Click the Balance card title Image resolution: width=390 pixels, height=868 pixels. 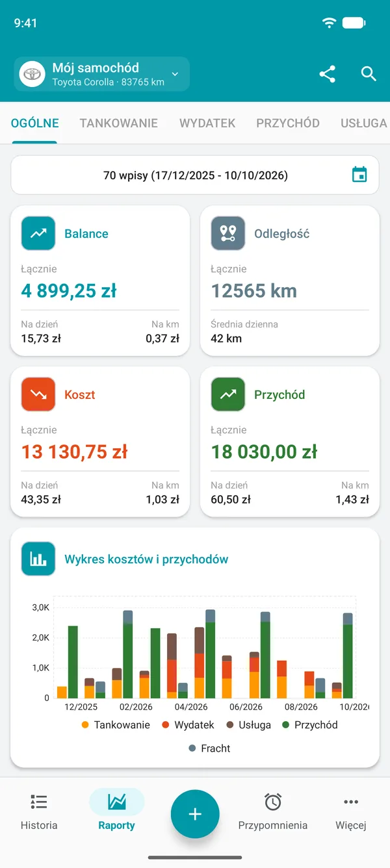(x=86, y=233)
